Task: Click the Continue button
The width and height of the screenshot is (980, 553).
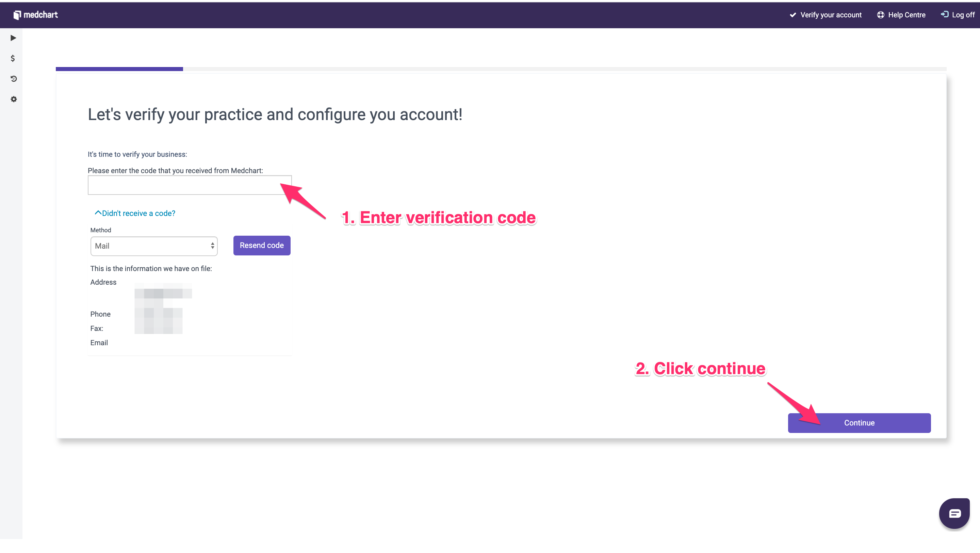Action: tap(859, 422)
